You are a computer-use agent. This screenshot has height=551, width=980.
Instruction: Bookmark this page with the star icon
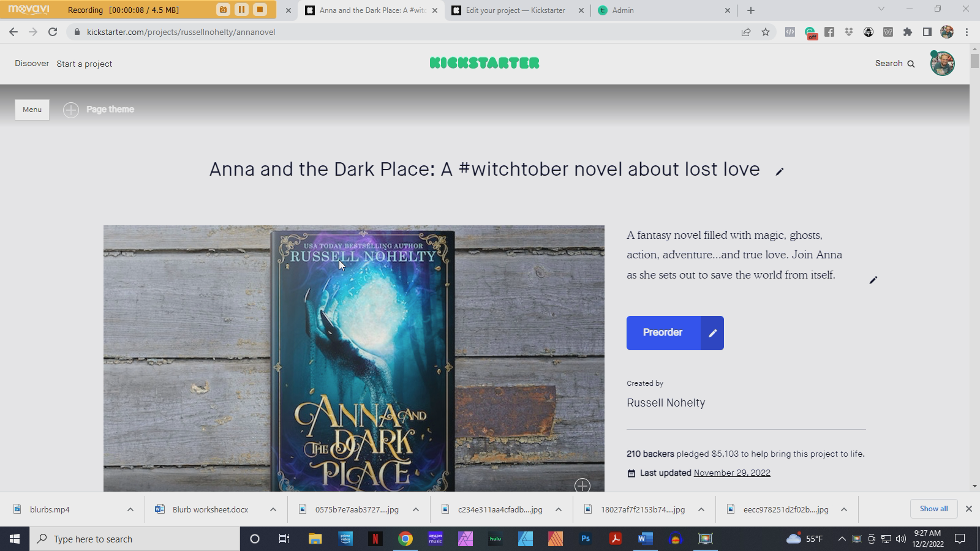point(766,32)
